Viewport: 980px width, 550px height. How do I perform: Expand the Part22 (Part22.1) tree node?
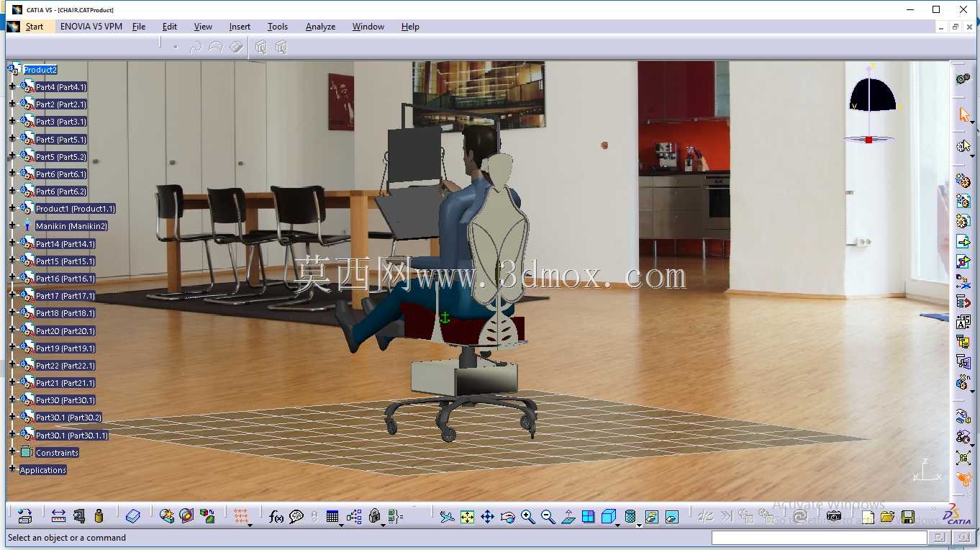tap(12, 366)
